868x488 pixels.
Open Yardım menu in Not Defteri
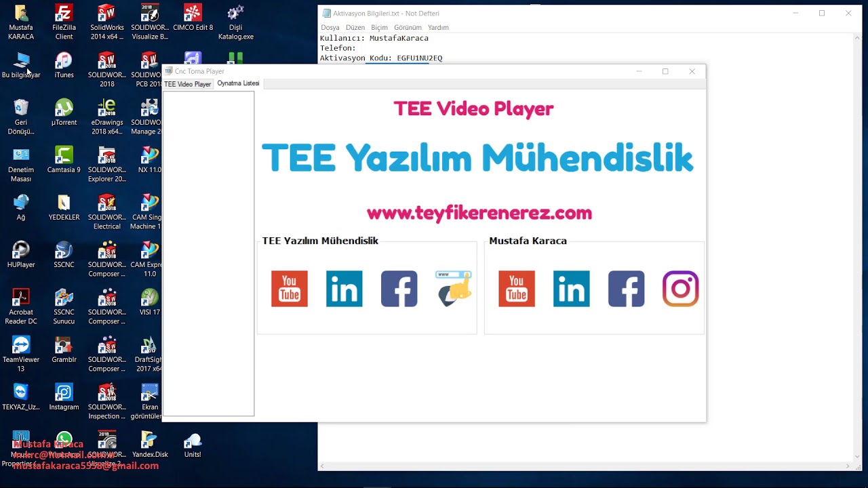pos(438,28)
